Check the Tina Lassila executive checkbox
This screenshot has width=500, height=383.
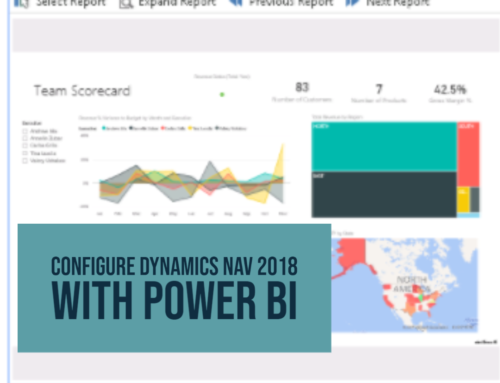[x=25, y=153]
